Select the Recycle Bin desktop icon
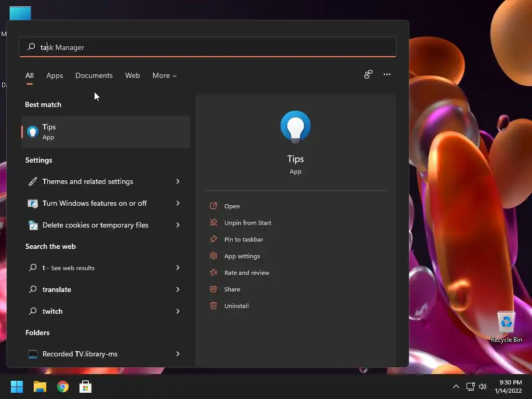 click(x=506, y=327)
